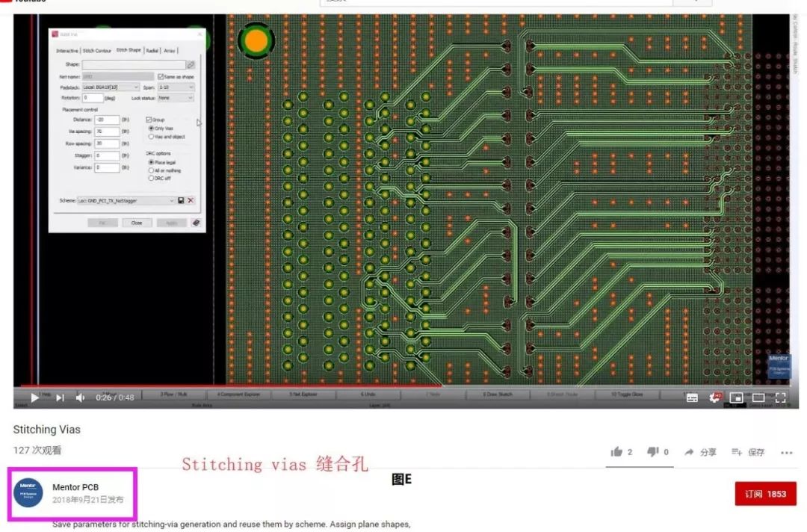Share the video via 分享

tap(700, 452)
